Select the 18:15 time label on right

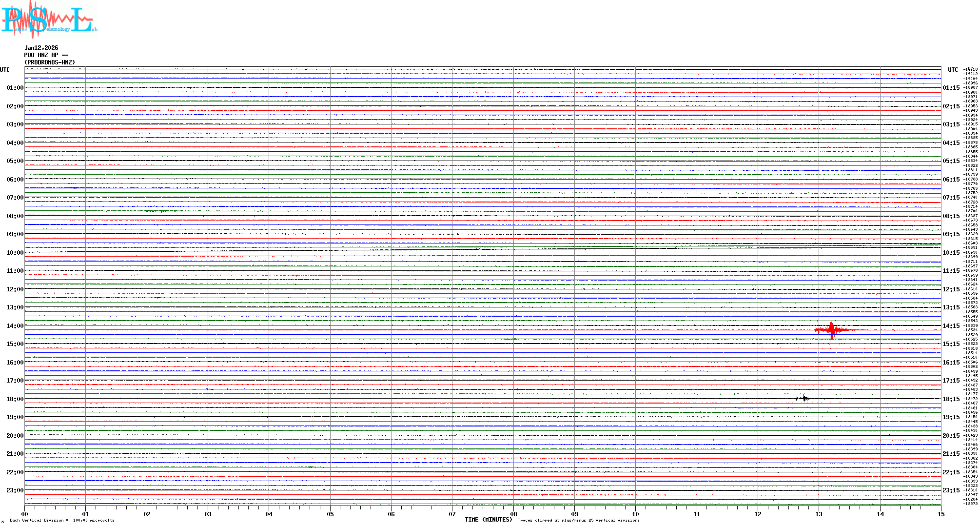pyautogui.click(x=951, y=399)
